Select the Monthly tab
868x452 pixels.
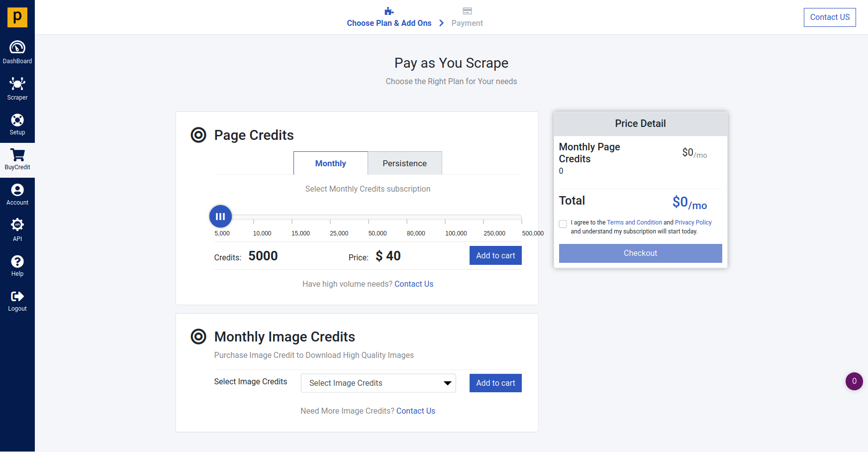[330, 163]
